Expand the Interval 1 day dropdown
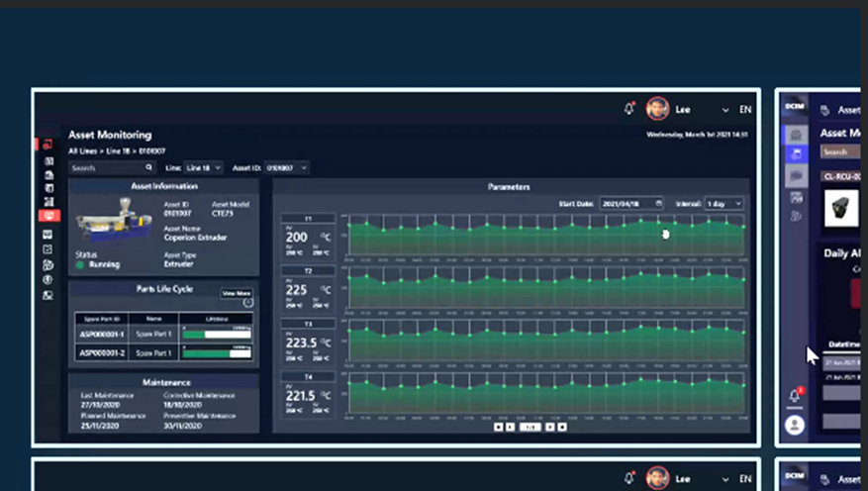 [x=723, y=203]
